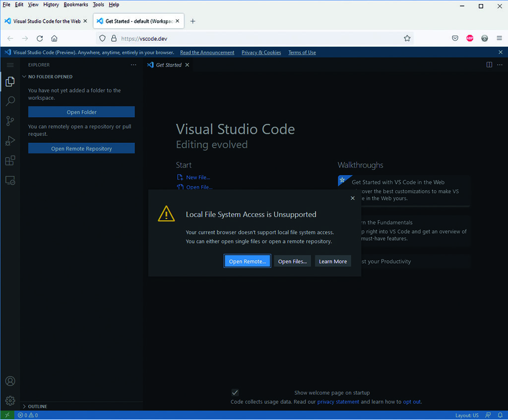Open the Remote Explorer icon
This screenshot has width=508, height=420.
(10, 181)
